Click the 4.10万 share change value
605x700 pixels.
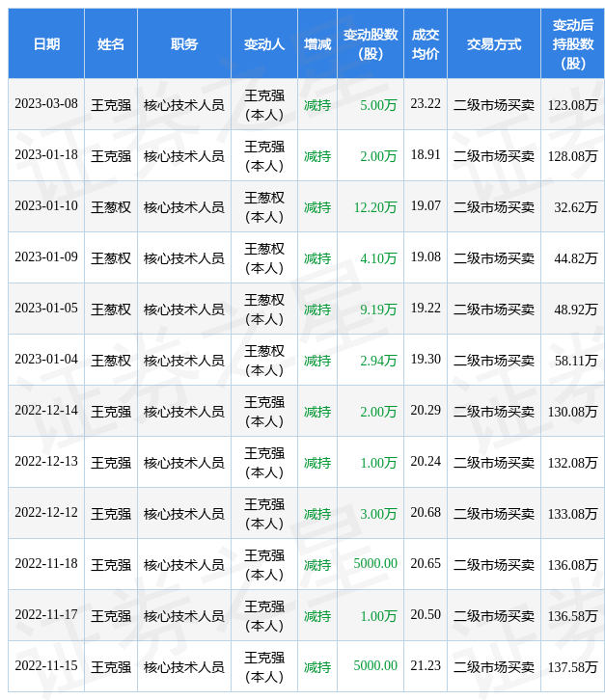(x=378, y=258)
